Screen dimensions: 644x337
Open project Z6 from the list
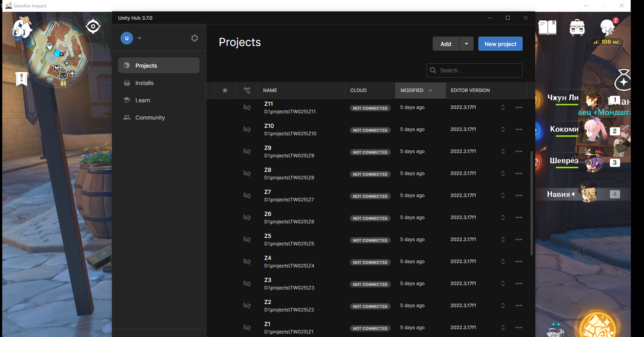289,217
